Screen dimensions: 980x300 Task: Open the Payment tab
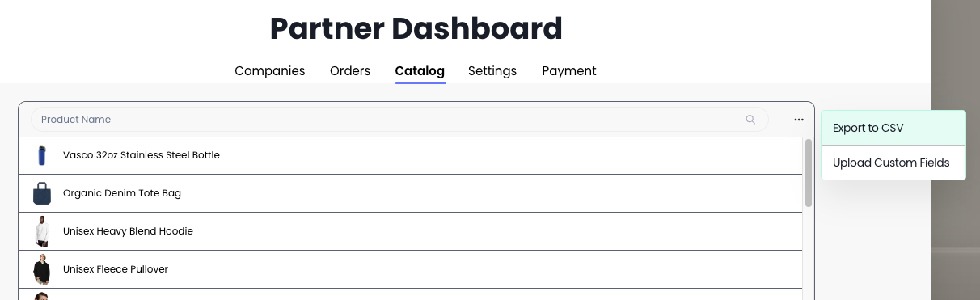pyautogui.click(x=569, y=71)
